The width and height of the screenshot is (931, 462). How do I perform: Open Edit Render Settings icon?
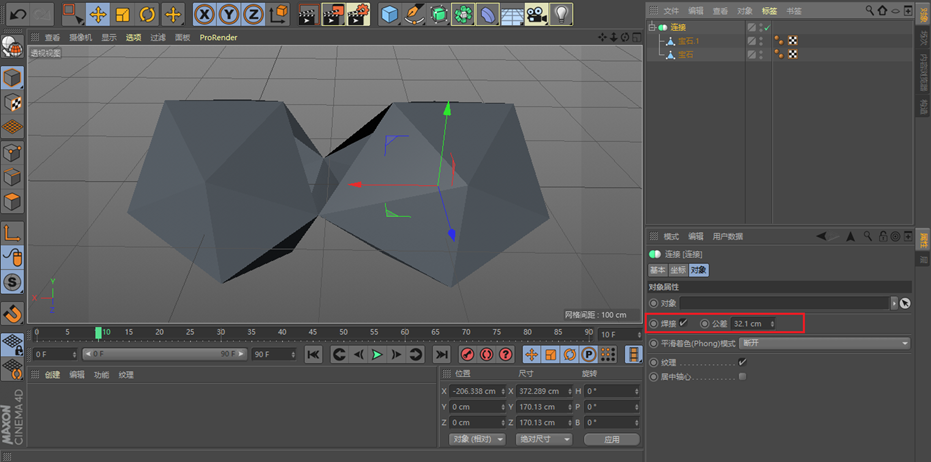(x=358, y=14)
